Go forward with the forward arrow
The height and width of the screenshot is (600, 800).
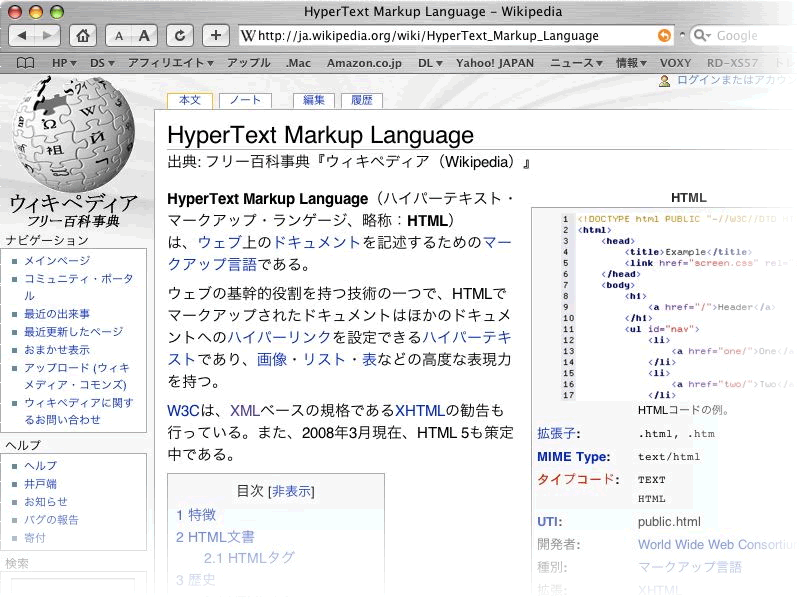[47, 36]
